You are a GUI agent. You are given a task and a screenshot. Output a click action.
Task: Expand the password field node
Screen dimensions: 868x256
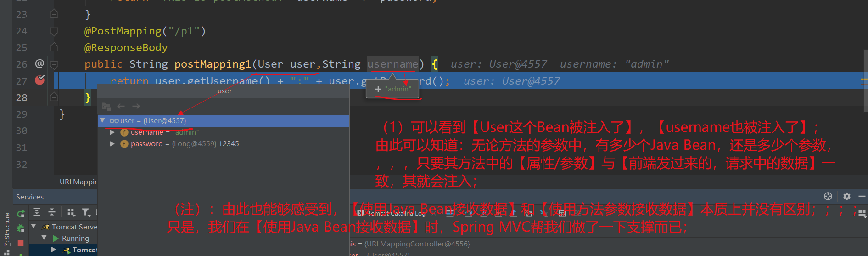point(112,144)
